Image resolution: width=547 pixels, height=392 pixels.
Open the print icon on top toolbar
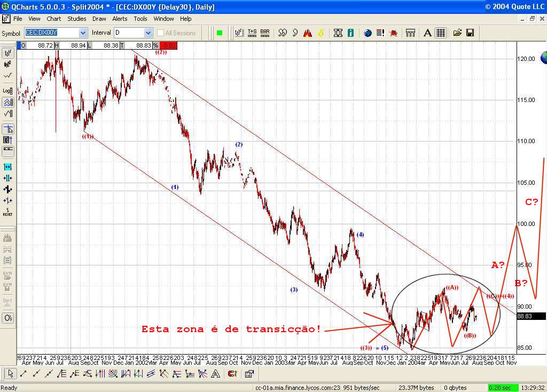(x=410, y=33)
